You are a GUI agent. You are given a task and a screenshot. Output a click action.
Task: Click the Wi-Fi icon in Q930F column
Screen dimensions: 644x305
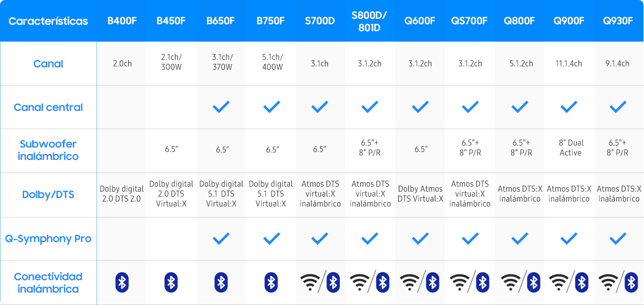tap(609, 282)
